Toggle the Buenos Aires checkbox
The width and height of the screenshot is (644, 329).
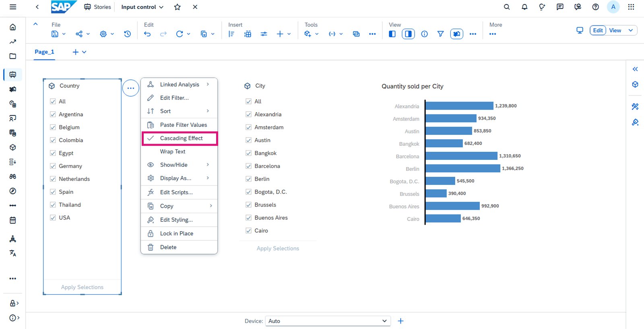click(x=248, y=217)
